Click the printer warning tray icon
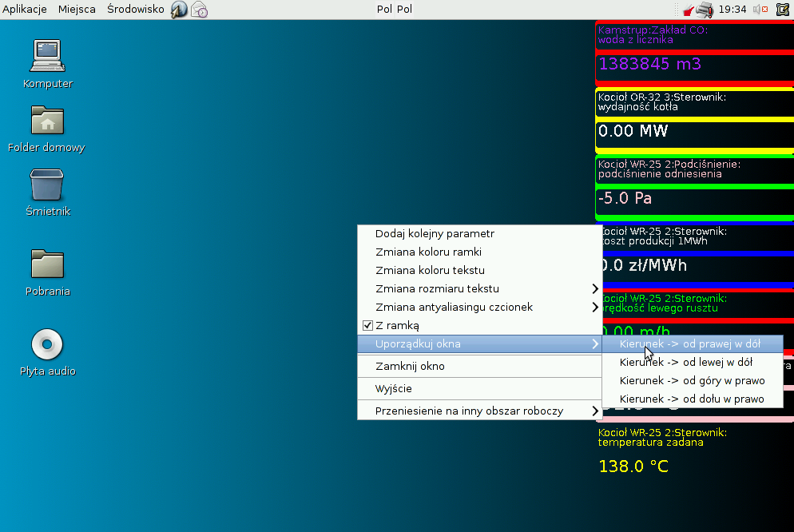794x532 pixels. [705, 9]
